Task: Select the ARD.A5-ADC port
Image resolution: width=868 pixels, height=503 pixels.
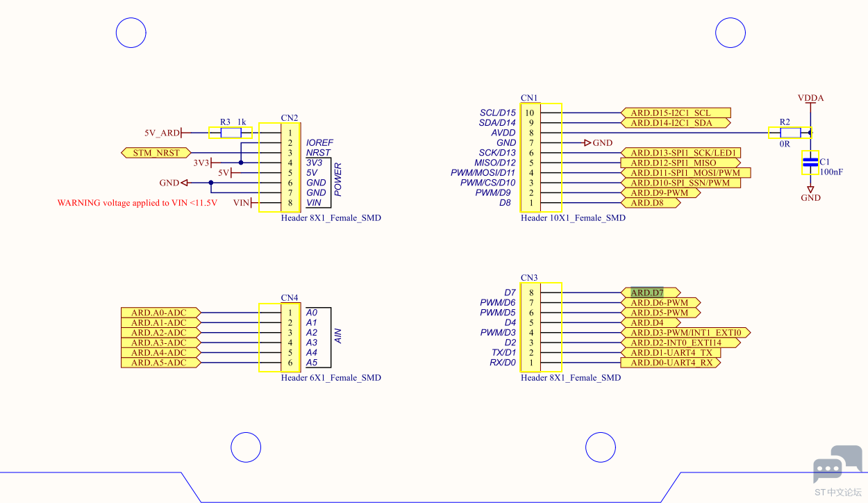Action: tap(161, 363)
